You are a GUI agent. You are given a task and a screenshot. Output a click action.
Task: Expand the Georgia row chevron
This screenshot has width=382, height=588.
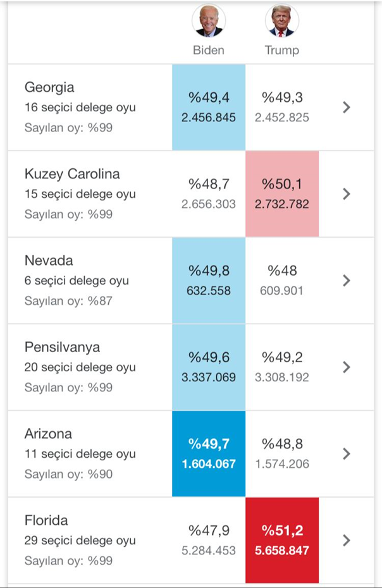(346, 107)
